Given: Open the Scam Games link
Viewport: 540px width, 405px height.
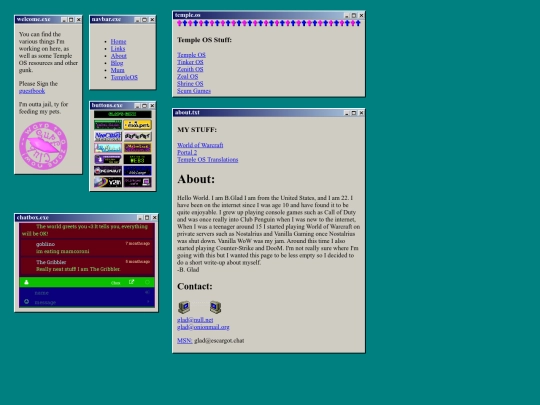Looking at the screenshot, I should click(x=194, y=91).
